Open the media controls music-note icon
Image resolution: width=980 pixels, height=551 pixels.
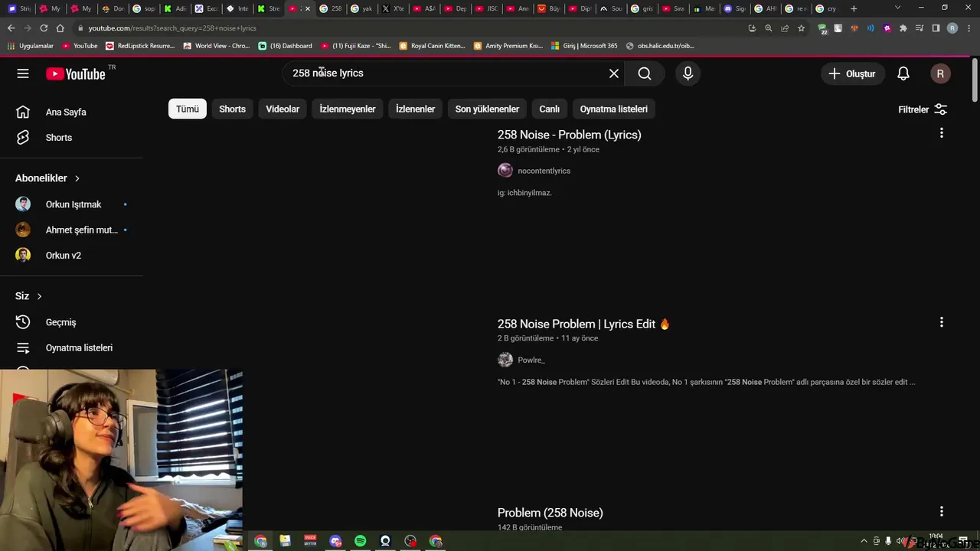[x=920, y=28]
